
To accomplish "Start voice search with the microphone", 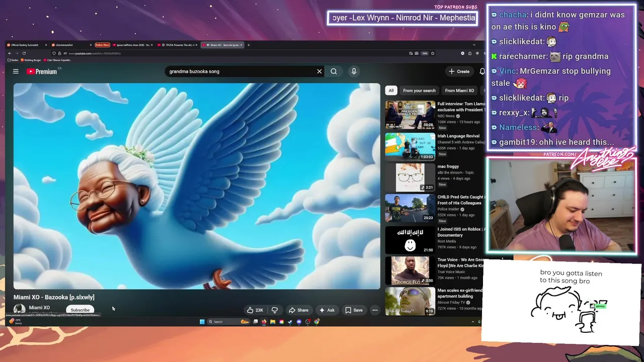I will click(354, 71).
